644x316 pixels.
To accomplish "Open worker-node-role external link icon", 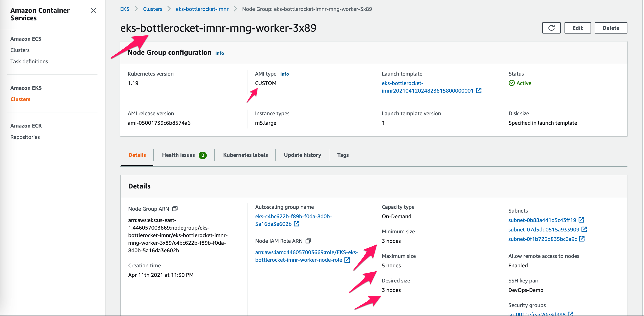I will pos(347,260).
